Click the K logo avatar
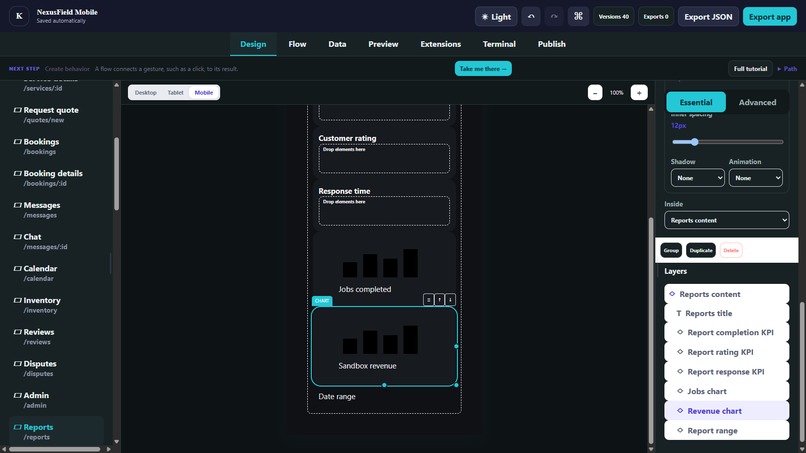Viewport: 806px width, 453px height. pyautogui.click(x=19, y=16)
